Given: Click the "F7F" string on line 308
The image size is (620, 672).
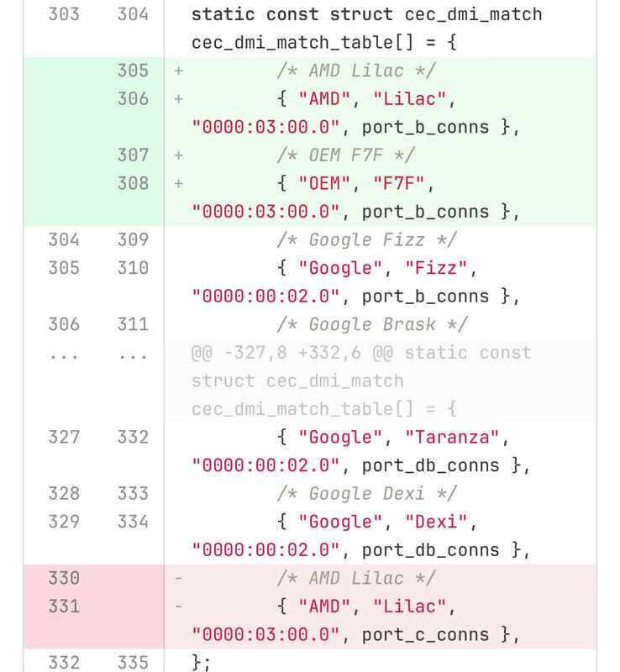Looking at the screenshot, I should tap(399, 183).
